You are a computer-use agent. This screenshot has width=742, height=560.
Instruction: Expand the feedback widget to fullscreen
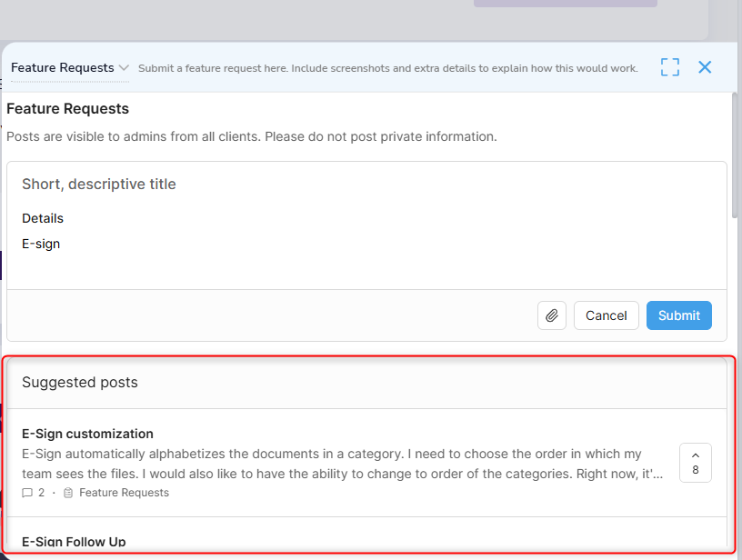coord(670,67)
